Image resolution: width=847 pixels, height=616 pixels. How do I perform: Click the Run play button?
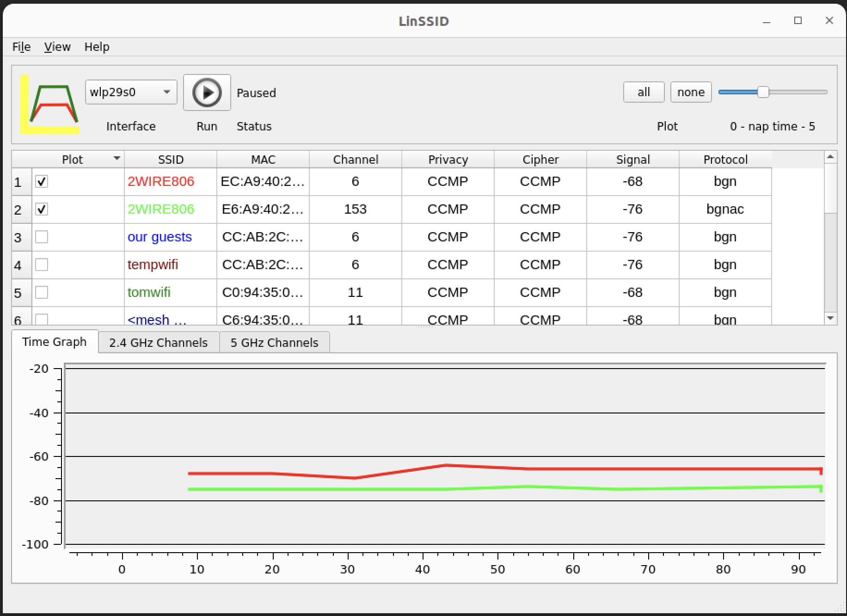[207, 92]
